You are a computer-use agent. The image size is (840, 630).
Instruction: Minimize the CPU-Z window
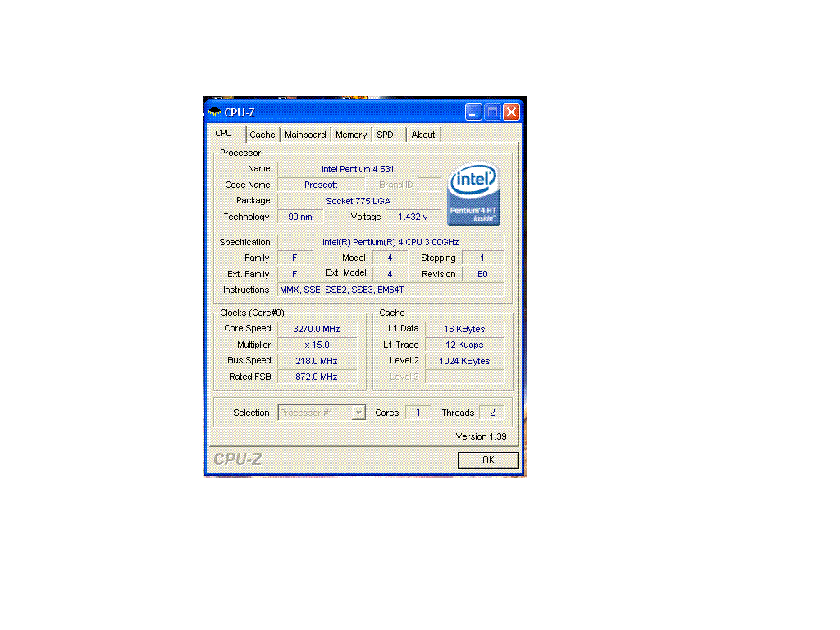click(x=473, y=112)
